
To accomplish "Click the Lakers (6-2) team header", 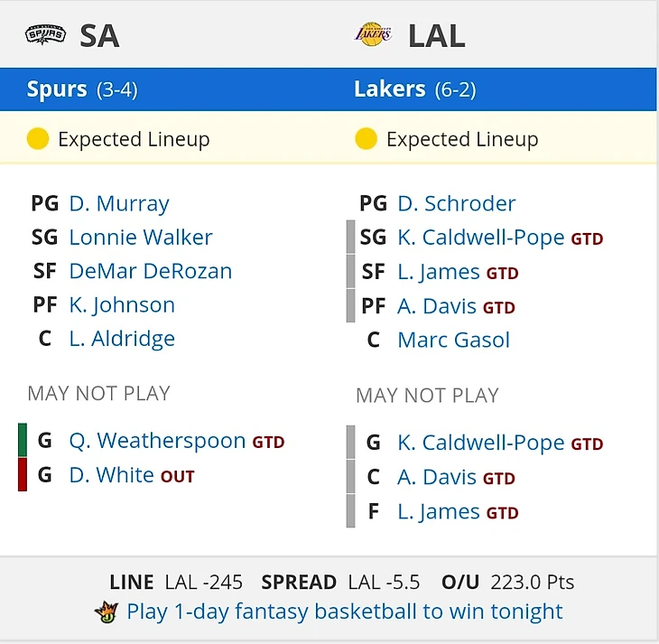I will [x=415, y=89].
